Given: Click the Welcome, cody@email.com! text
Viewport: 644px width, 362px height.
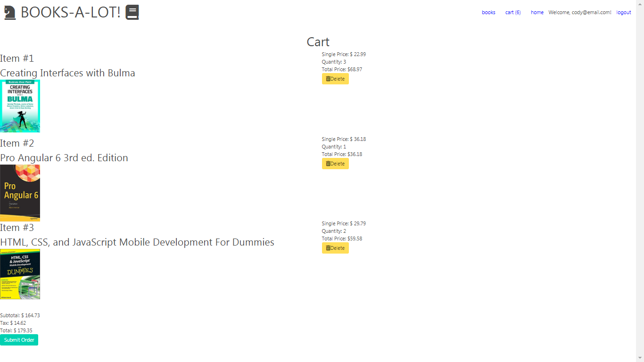Looking at the screenshot, I should coord(580,12).
